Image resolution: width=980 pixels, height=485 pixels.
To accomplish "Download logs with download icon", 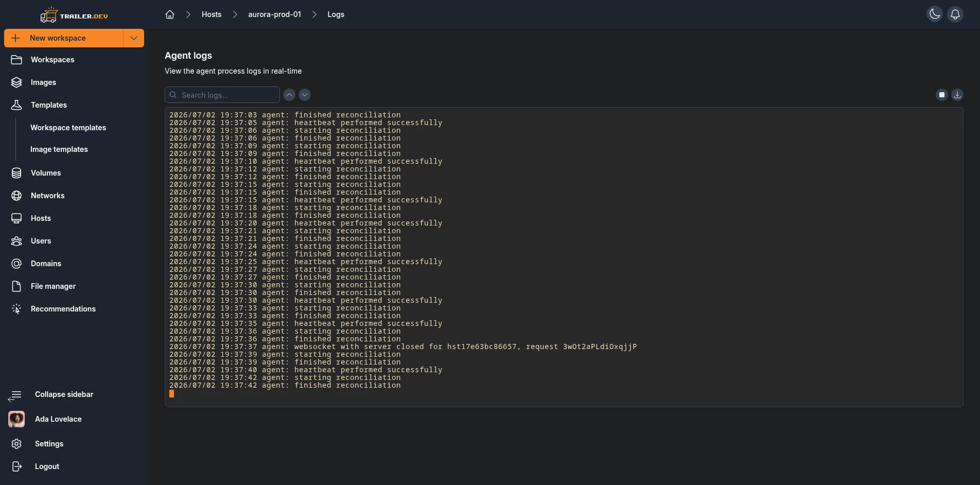I will coord(957,95).
